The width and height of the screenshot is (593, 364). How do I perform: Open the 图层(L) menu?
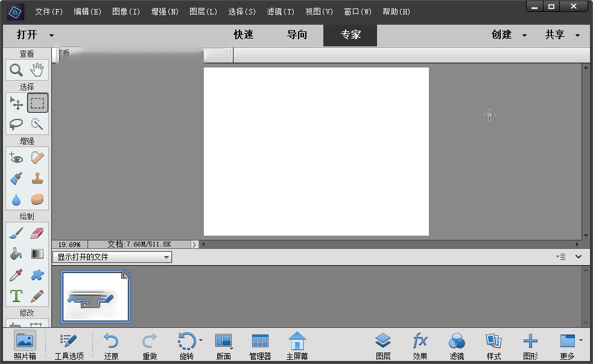[203, 11]
